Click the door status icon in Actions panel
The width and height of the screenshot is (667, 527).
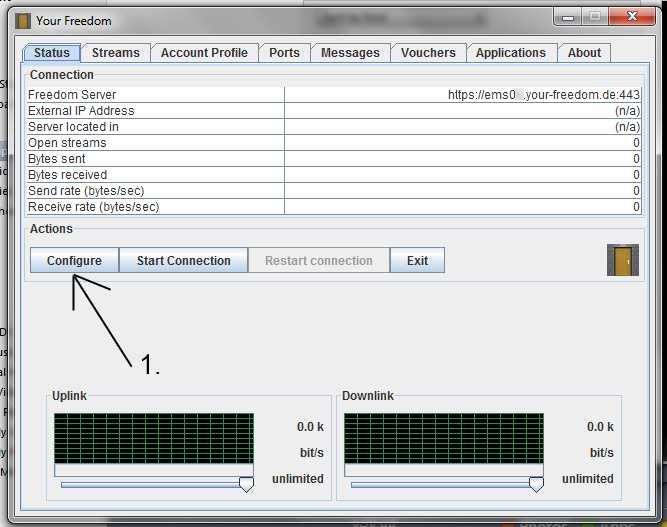tap(623, 260)
